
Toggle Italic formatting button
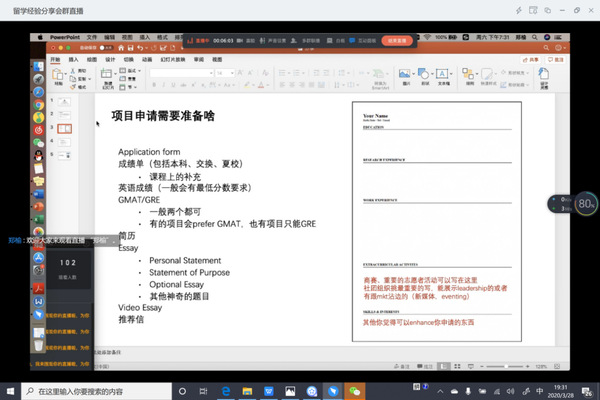(x=164, y=85)
